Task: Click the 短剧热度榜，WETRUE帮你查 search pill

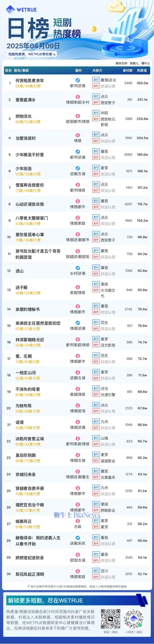Action: [32, 54]
